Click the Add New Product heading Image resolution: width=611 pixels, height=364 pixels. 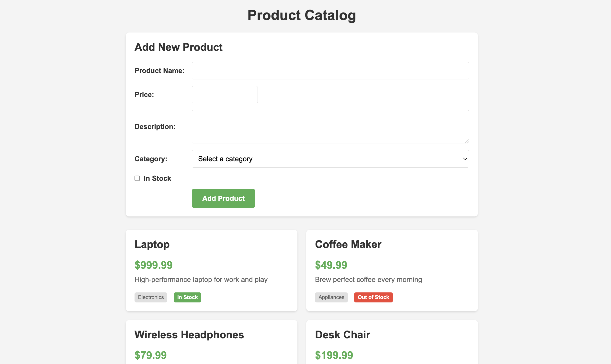178,47
